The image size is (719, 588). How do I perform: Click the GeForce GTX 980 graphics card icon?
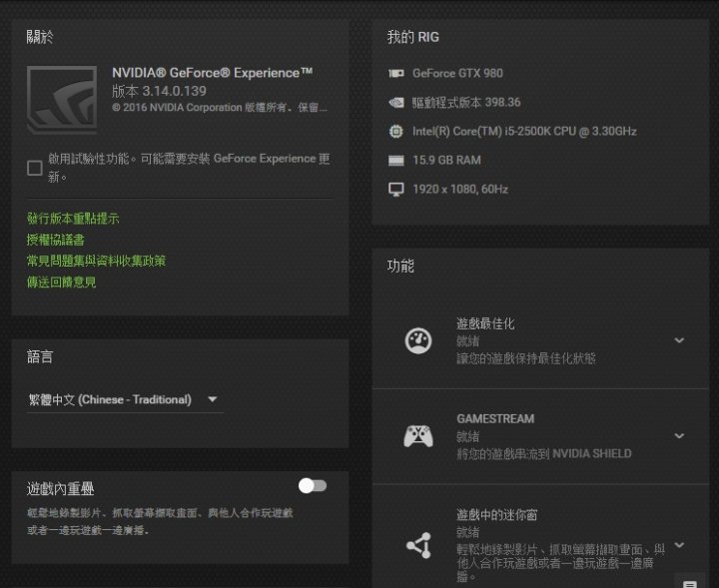coord(396,73)
